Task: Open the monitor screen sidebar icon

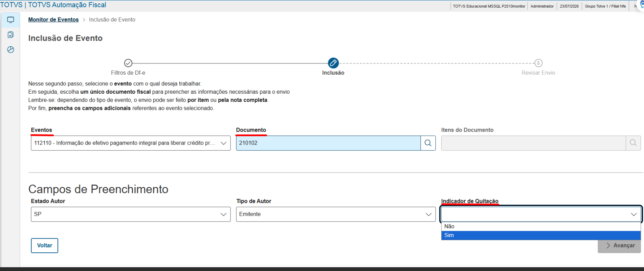Action: point(10,20)
